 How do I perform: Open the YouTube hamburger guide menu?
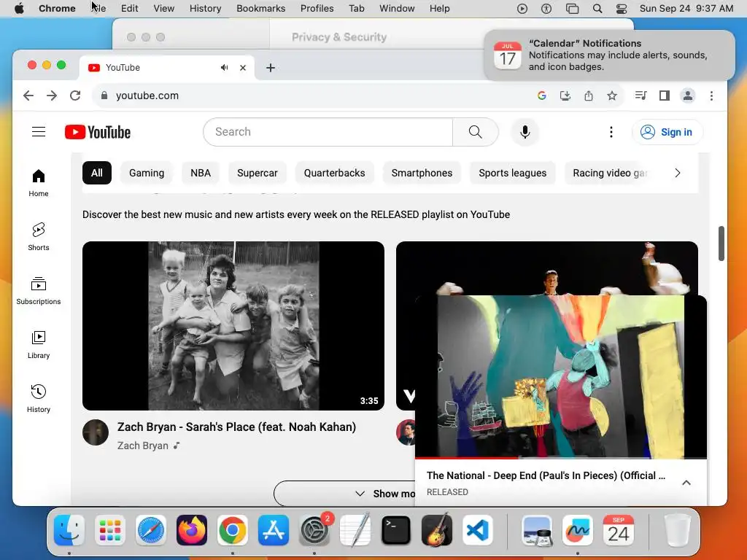click(x=39, y=132)
